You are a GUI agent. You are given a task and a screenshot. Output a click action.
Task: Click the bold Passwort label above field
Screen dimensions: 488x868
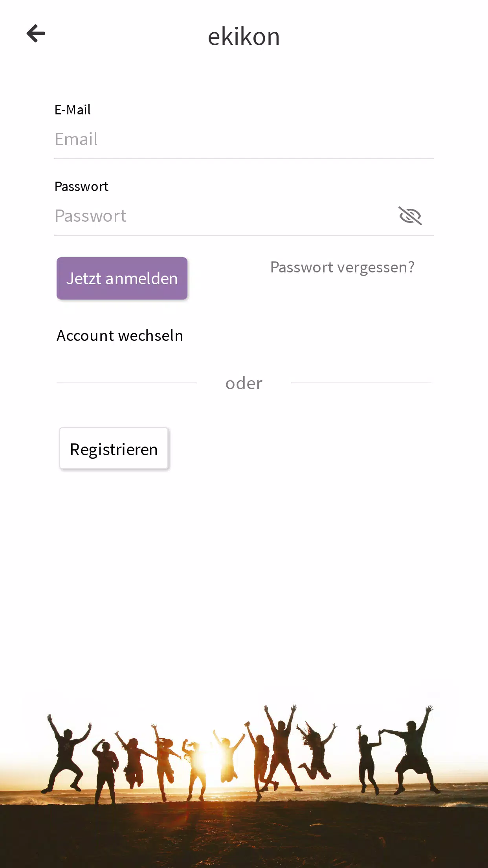[x=81, y=186]
